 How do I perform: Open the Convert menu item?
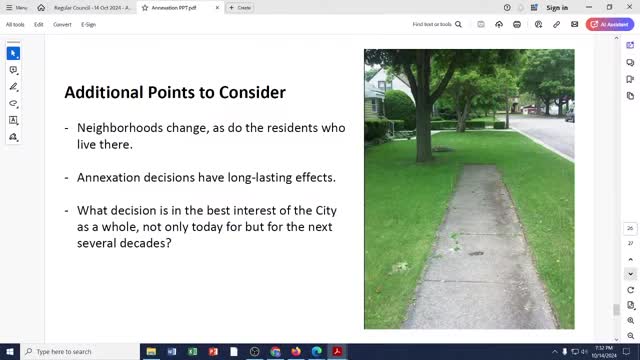coord(62,24)
